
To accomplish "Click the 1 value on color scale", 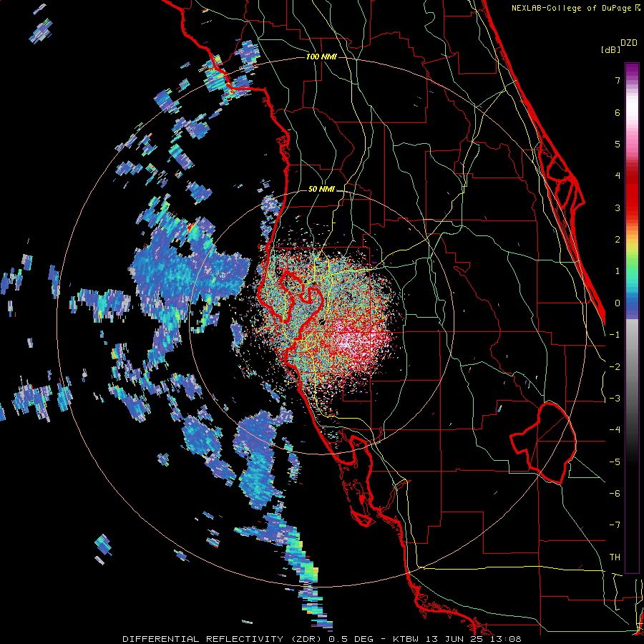I will 618,271.
